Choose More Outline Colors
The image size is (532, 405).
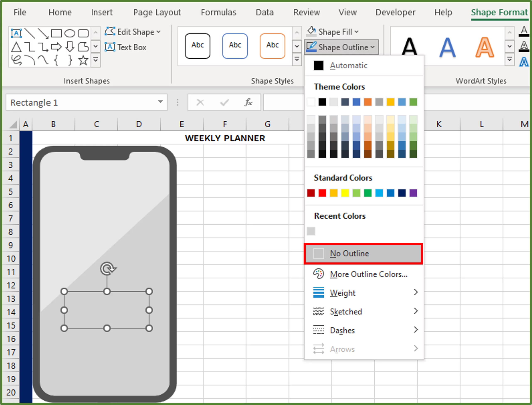[x=368, y=274]
